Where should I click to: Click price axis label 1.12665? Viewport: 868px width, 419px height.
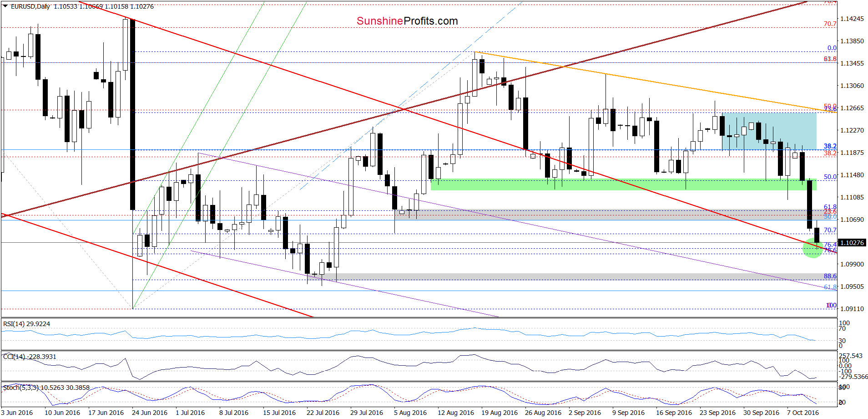click(x=852, y=108)
